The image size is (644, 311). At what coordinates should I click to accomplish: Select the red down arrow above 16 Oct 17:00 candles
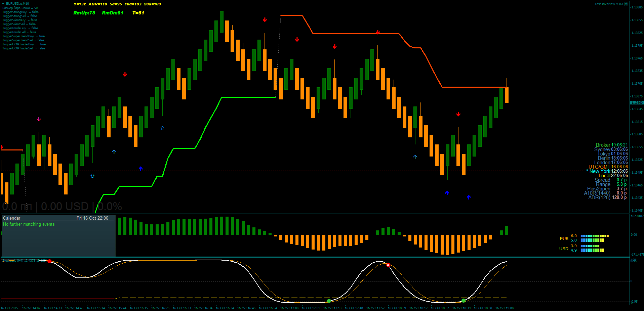[297, 39]
